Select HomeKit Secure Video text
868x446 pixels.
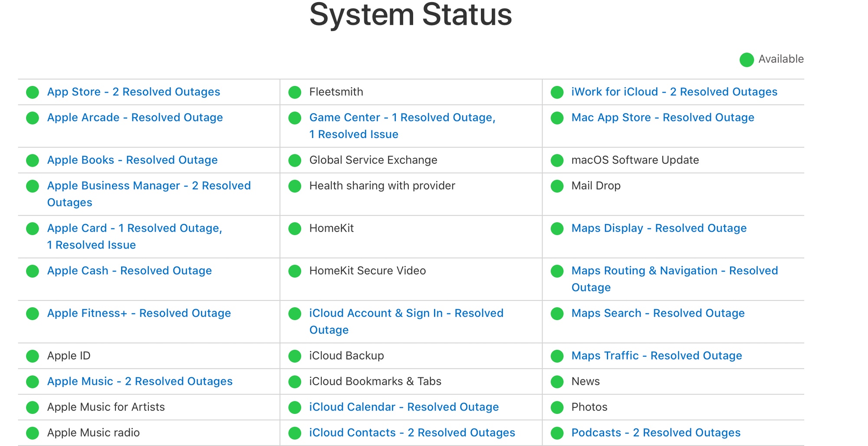pyautogui.click(x=368, y=271)
